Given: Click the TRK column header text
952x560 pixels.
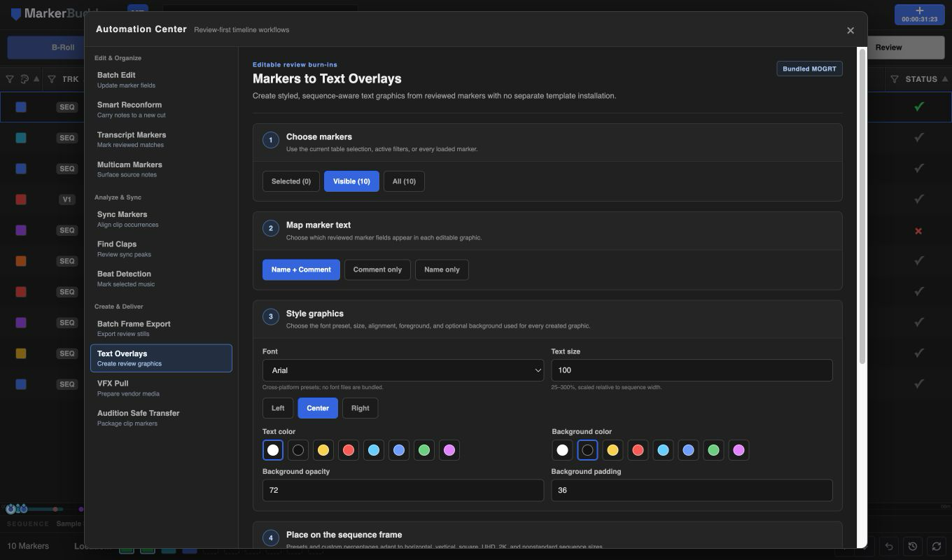Looking at the screenshot, I should (x=70, y=79).
